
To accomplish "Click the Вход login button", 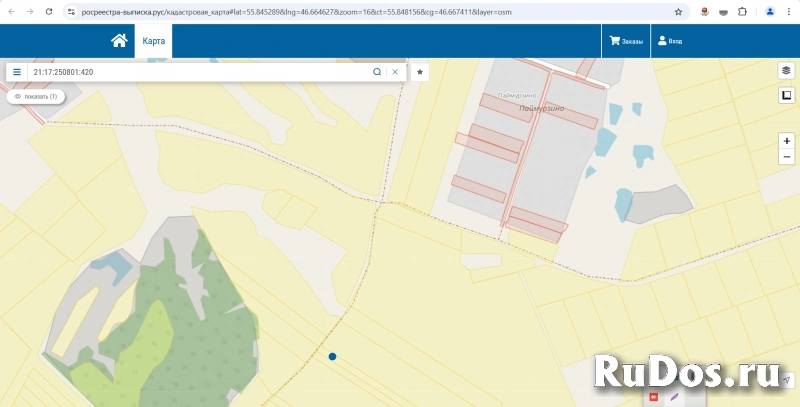I will tap(670, 41).
